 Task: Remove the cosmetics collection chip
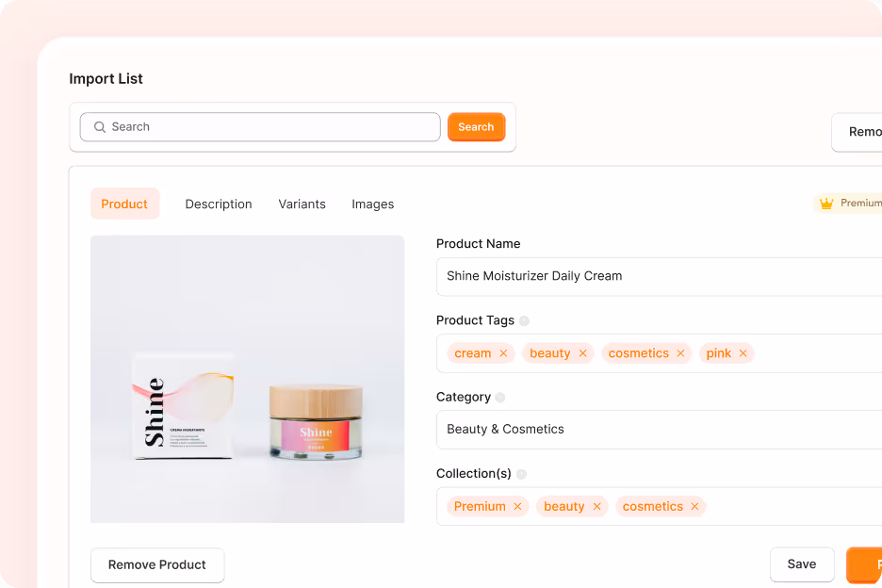click(x=694, y=506)
